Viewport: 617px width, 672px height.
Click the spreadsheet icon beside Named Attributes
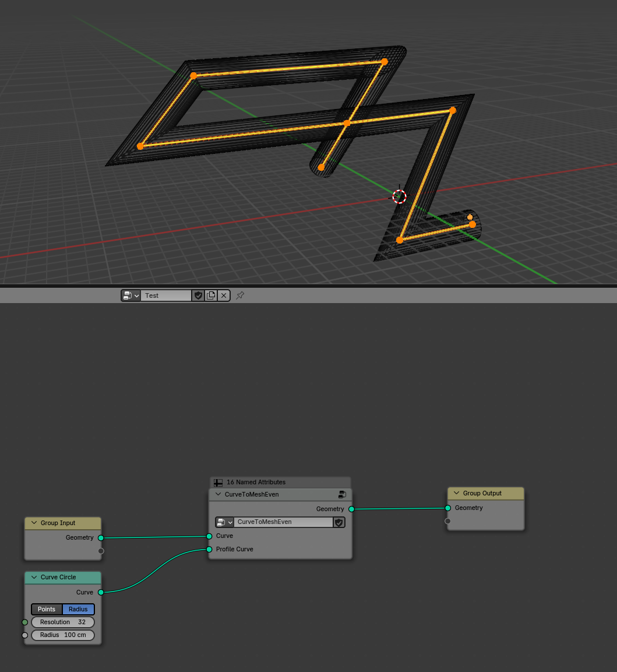218,483
